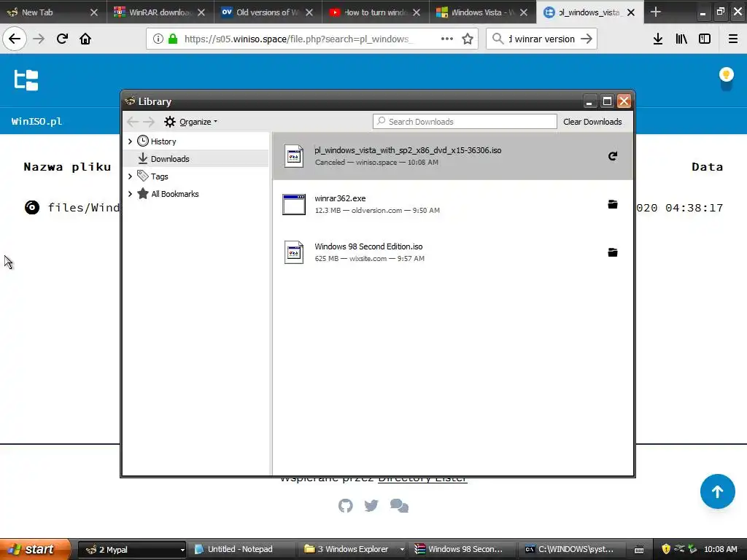Viewport: 747px width, 560px height.
Task: Close the Windows Vista tab
Action: pos(524,12)
